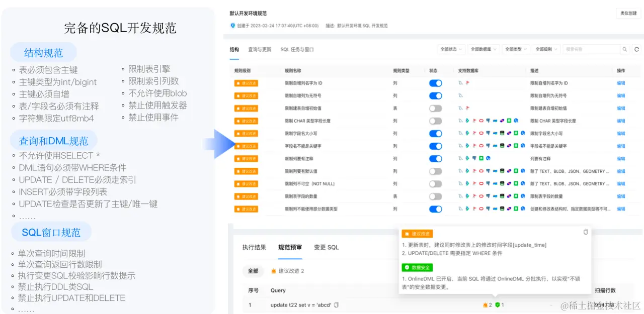Click the blue swirl icon in 字段名不能是关键字 row
Viewport: 644px width, 314px height.
pyautogui.click(x=523, y=146)
